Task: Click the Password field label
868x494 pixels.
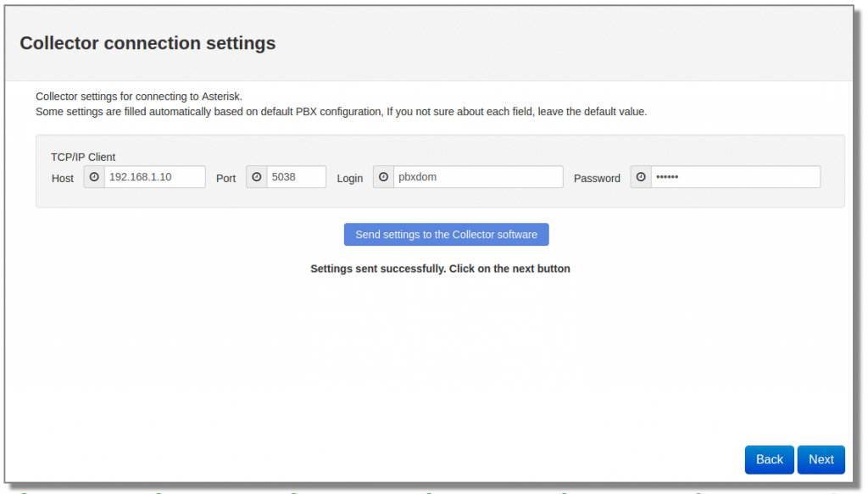Action: click(x=597, y=178)
